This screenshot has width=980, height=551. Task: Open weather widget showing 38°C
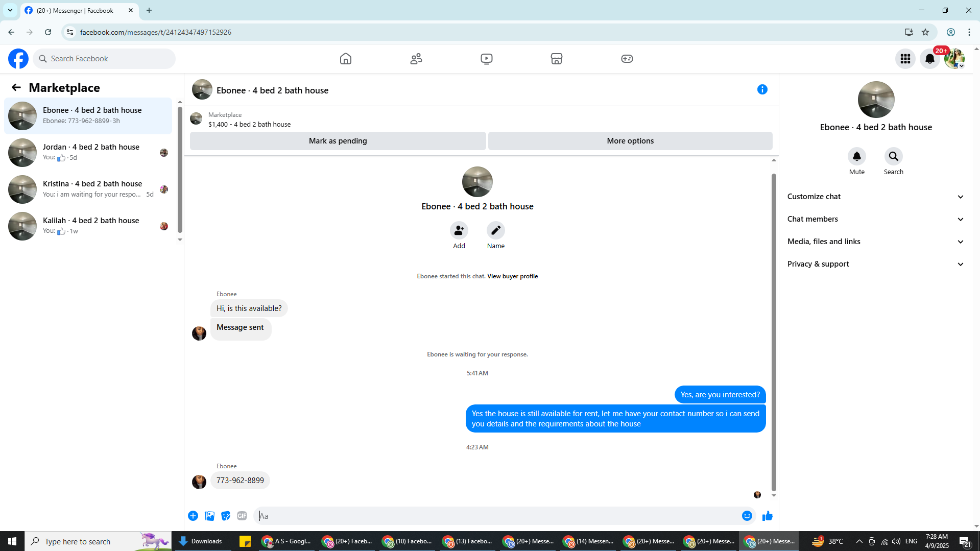[x=827, y=541]
